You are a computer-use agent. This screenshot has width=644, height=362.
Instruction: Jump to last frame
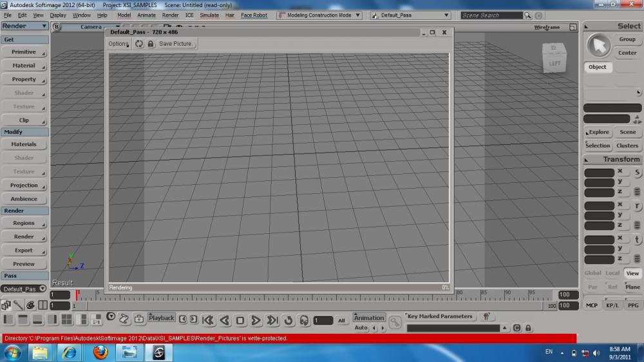(272, 320)
